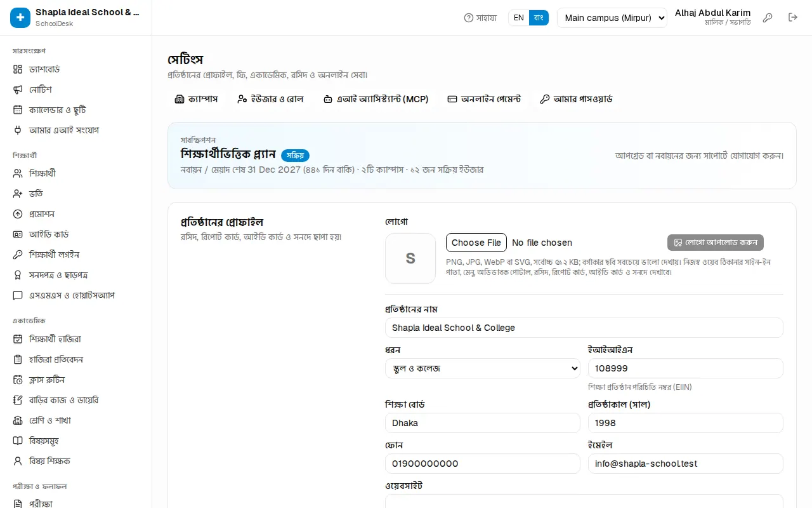Open the ভর্তি (admission) add-person icon

tap(18, 194)
